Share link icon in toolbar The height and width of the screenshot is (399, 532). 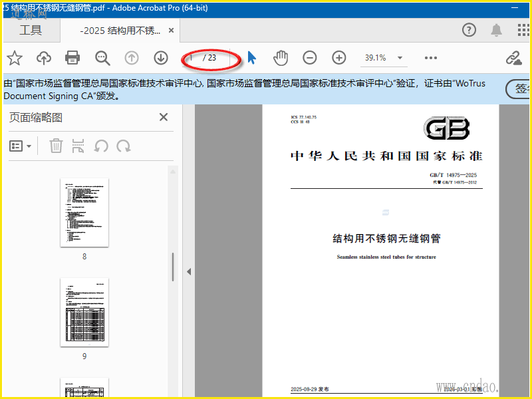(x=513, y=58)
